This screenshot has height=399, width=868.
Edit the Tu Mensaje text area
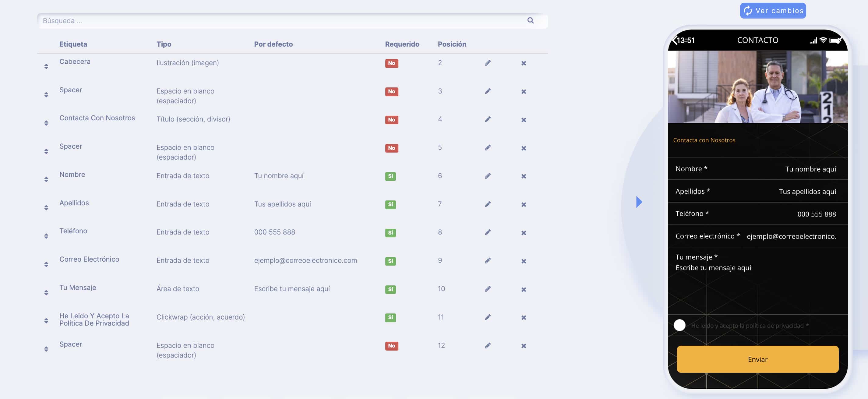[488, 289]
